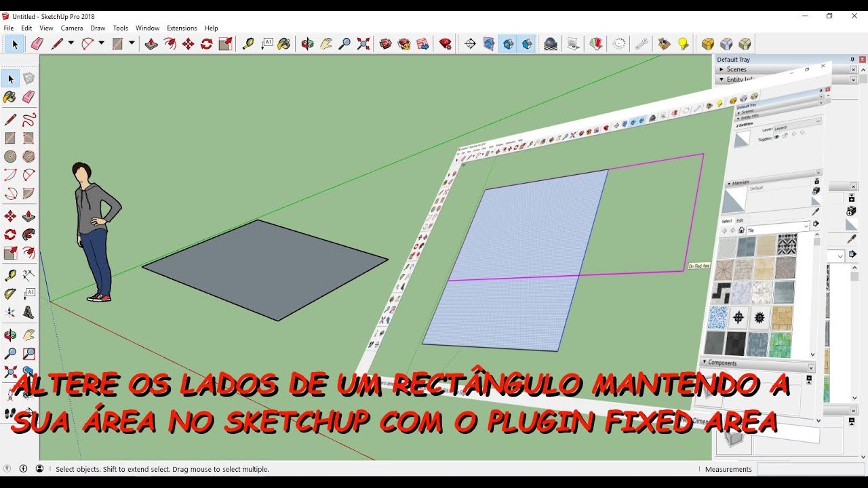
Task: Pin the Default Tray with pushpin icon
Action: click(852, 60)
